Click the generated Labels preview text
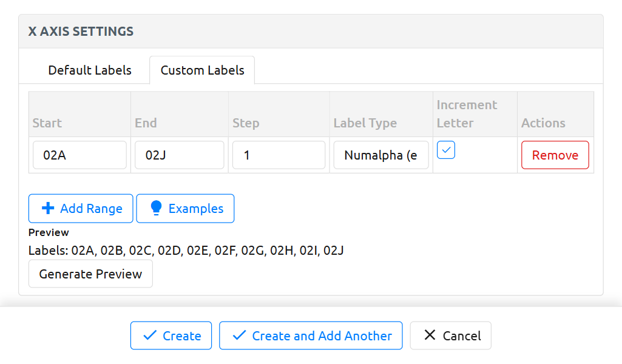This screenshot has width=622, height=364. [186, 250]
